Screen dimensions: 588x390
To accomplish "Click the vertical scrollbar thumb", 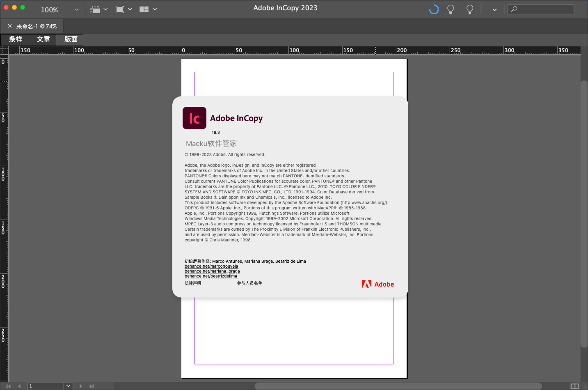I will 584,214.
